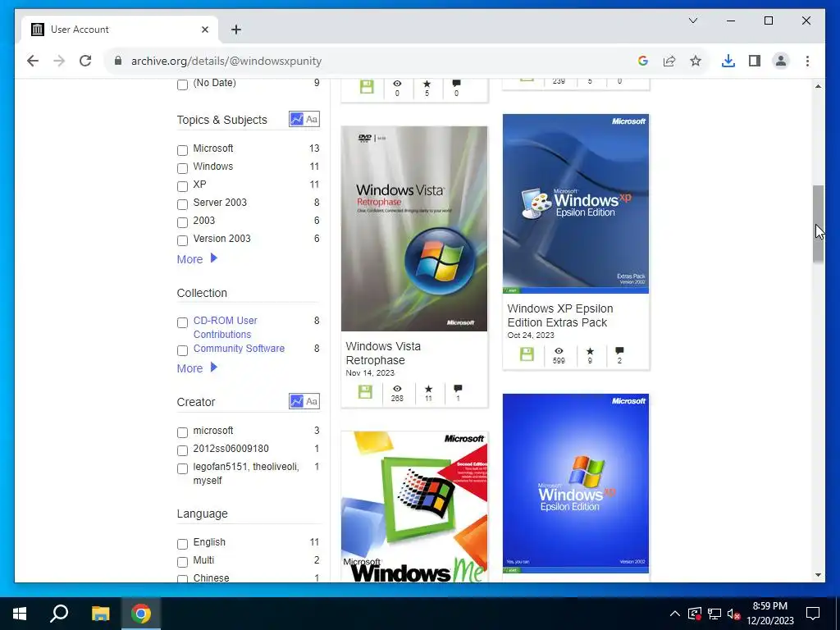Check the microsoft creator filter
Image resolution: width=840 pixels, height=630 pixels.
(x=182, y=432)
